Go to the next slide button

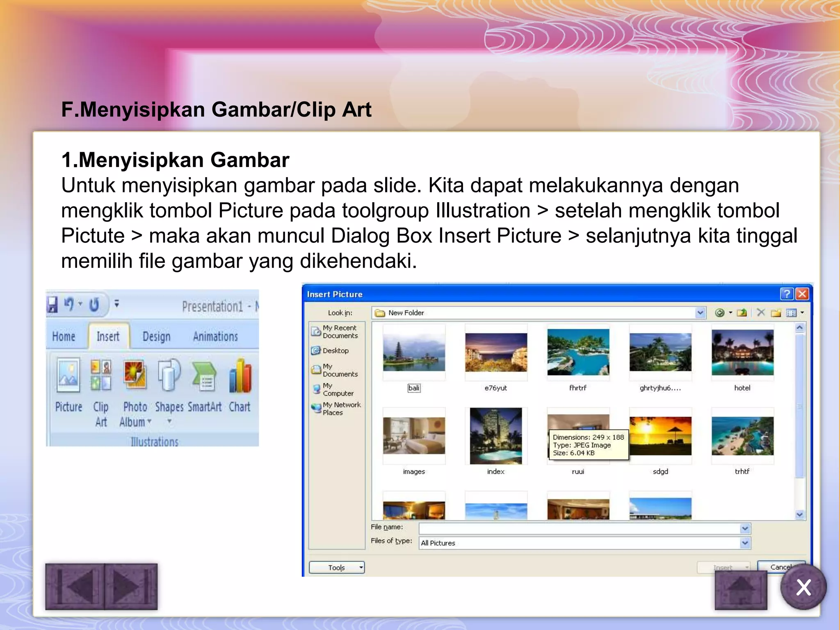pyautogui.click(x=131, y=586)
